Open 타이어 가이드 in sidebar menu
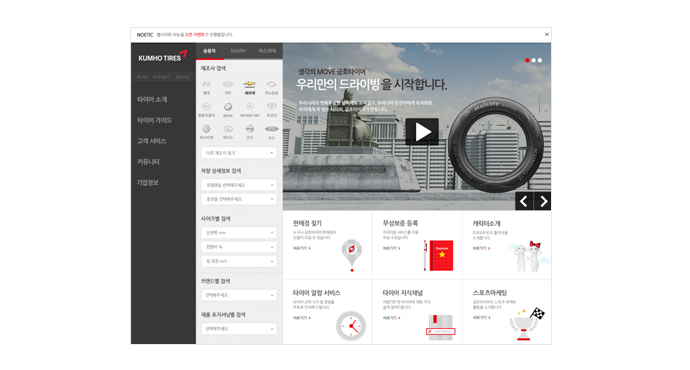 click(x=154, y=120)
